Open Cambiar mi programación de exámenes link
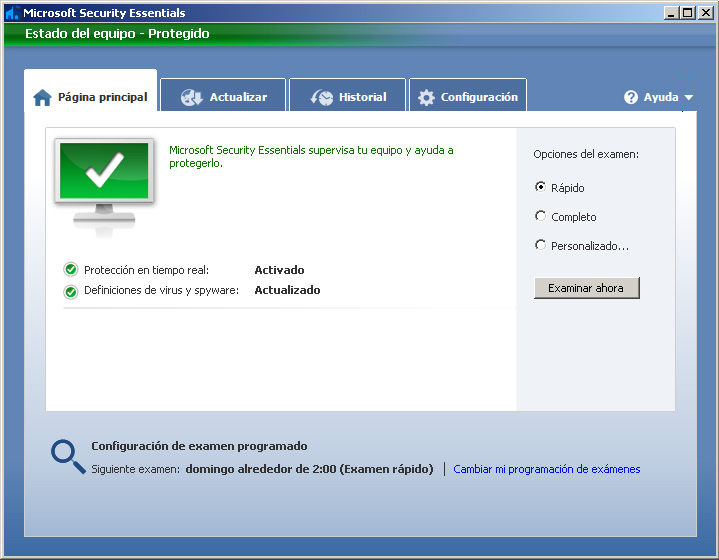This screenshot has width=719, height=560. [546, 469]
